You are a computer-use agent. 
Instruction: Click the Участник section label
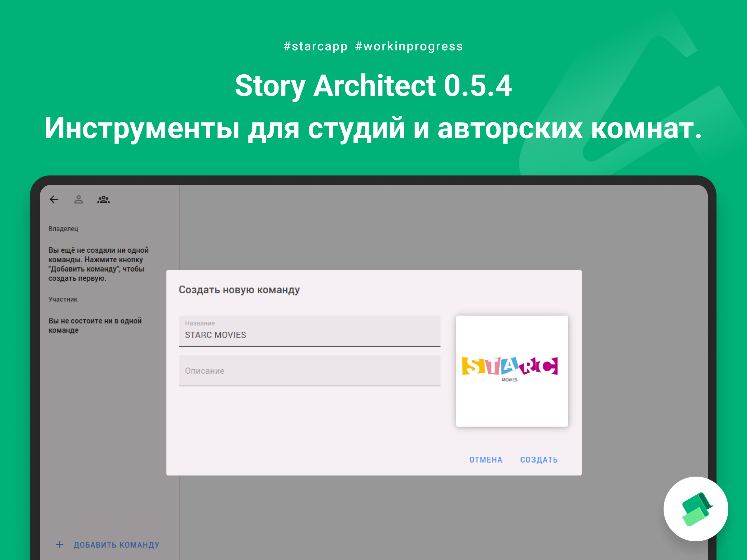pos(63,299)
